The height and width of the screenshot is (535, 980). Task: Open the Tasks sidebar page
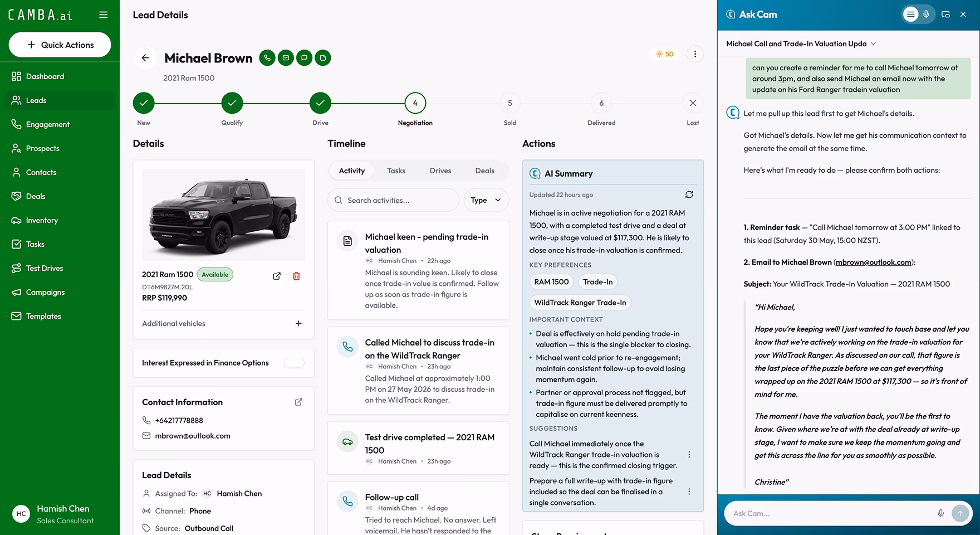(60, 244)
